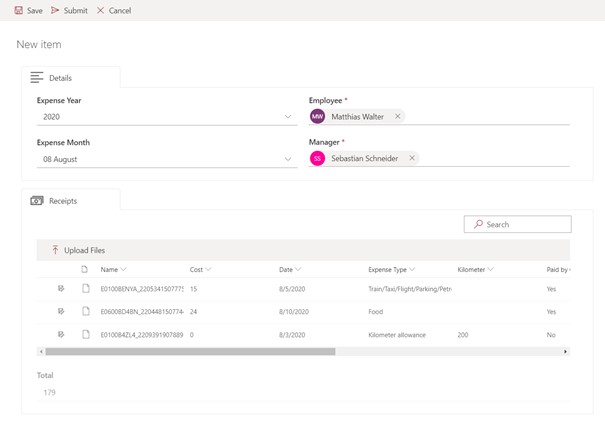This screenshot has width=605, height=421.
Task: Click the file type column header icon
Action: 84,269
